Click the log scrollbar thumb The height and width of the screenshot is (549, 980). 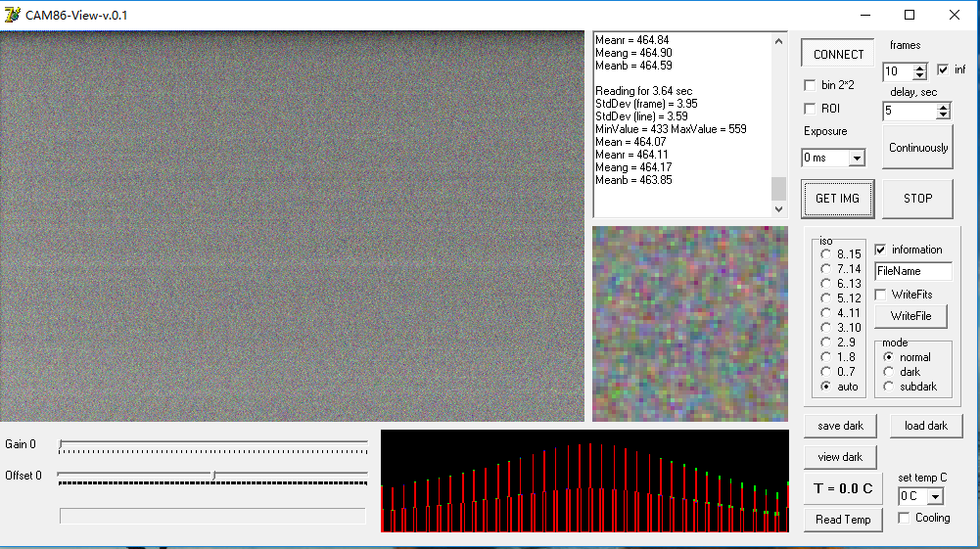778,189
